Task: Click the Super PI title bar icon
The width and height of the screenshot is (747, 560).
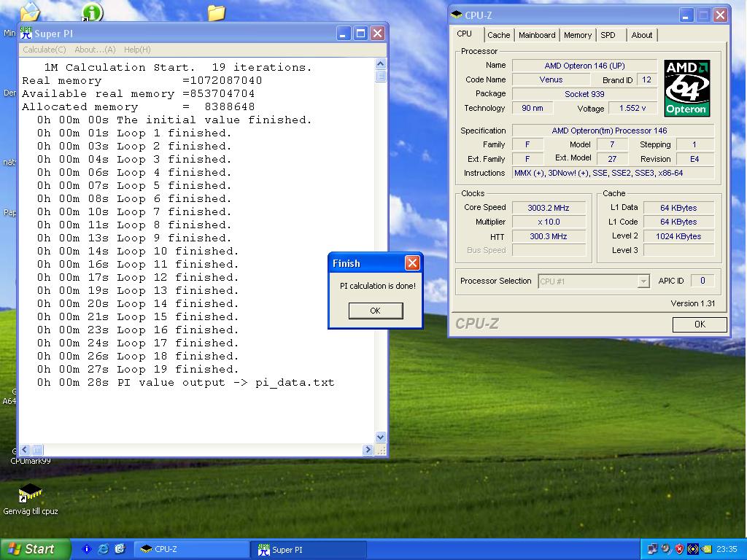Action: click(26, 34)
